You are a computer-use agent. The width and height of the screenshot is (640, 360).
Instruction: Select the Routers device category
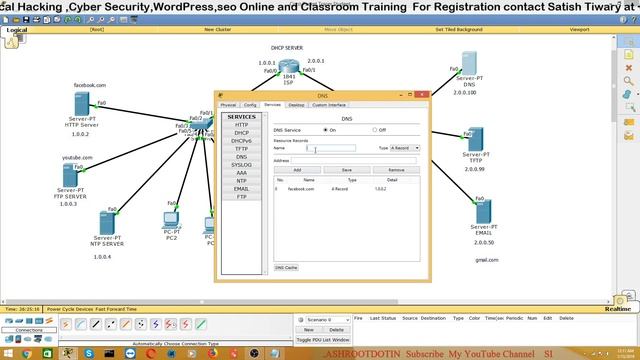9,321
